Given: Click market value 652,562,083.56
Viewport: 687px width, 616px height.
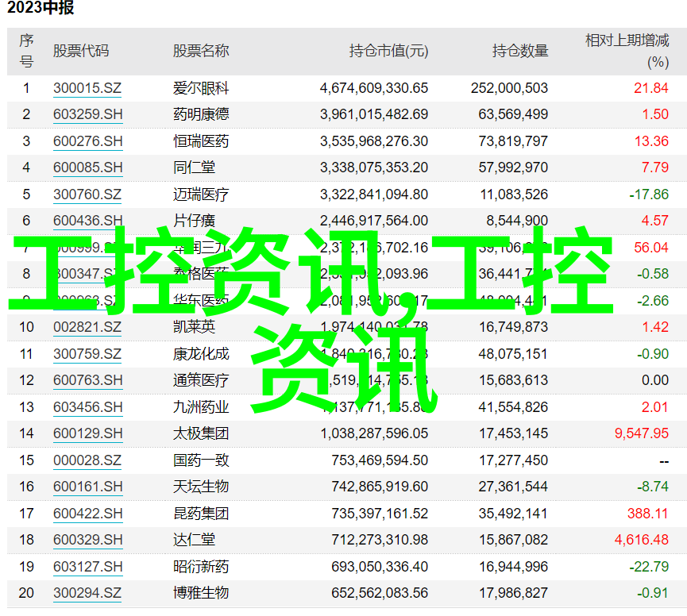Looking at the screenshot, I should click(x=380, y=593).
